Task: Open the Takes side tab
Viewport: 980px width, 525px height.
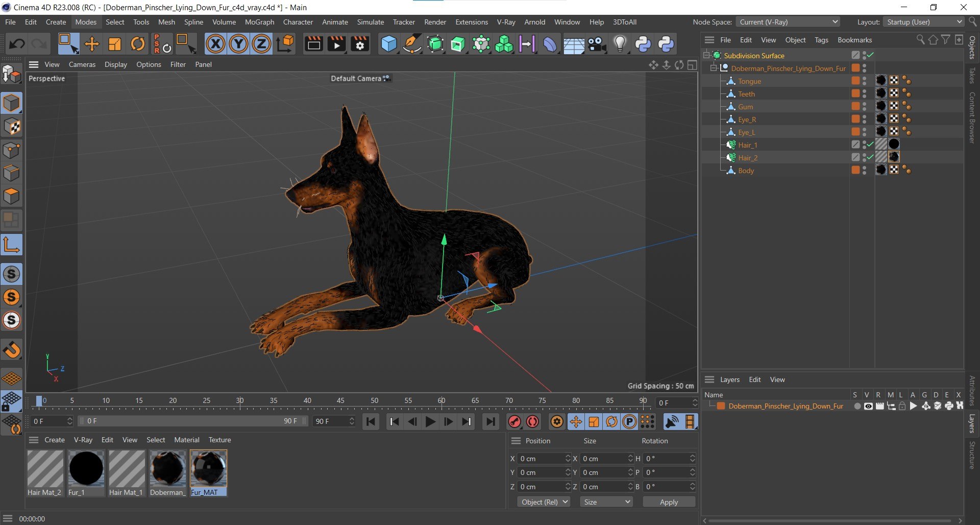Action: click(972, 75)
